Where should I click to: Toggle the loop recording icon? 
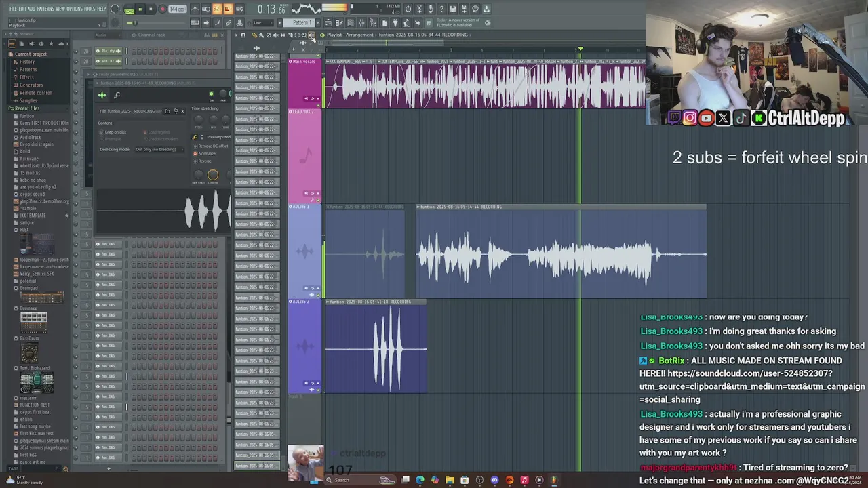click(239, 9)
